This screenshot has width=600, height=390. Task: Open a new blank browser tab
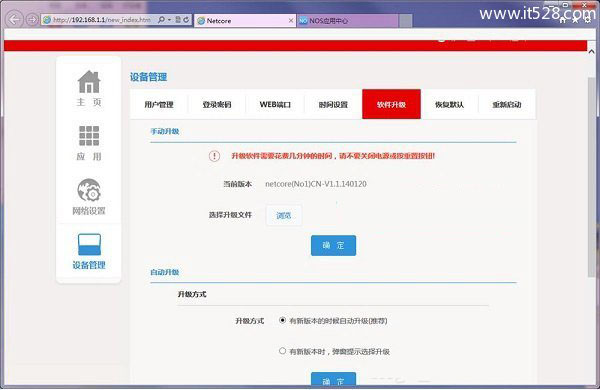[406, 21]
